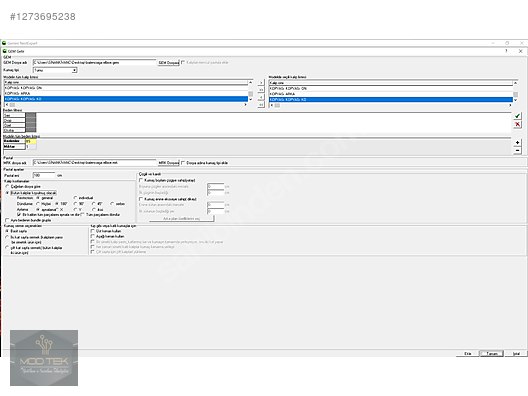Click right horizontal scroll arrow of right list

coord(510,105)
